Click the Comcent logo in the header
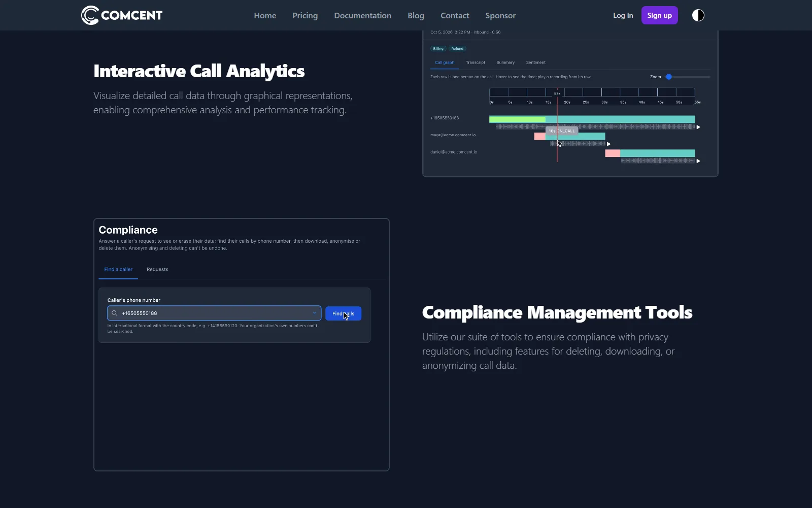 (122, 15)
